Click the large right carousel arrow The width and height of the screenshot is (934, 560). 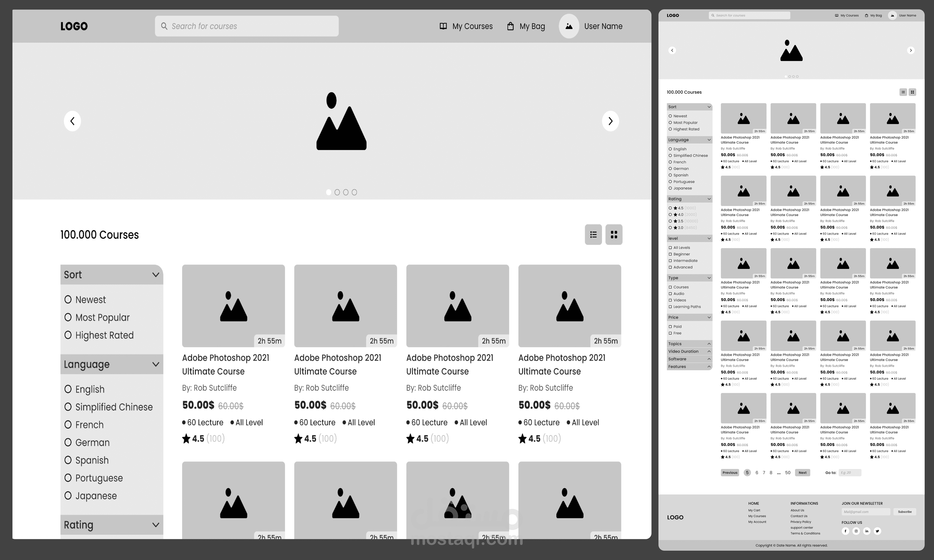(x=610, y=121)
